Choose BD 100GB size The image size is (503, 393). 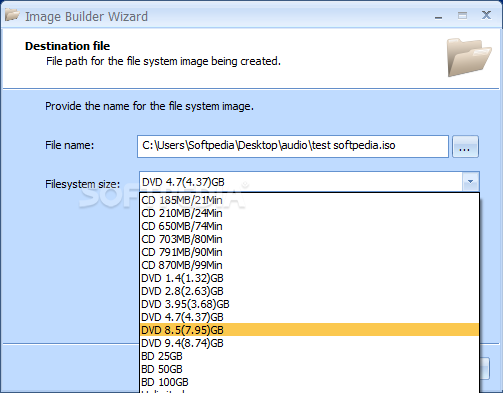point(309,382)
